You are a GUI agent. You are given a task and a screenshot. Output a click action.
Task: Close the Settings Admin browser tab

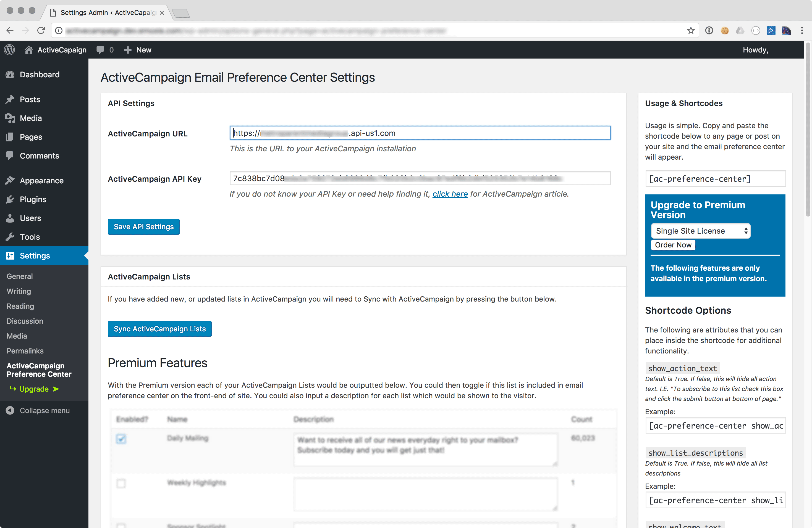(x=162, y=13)
